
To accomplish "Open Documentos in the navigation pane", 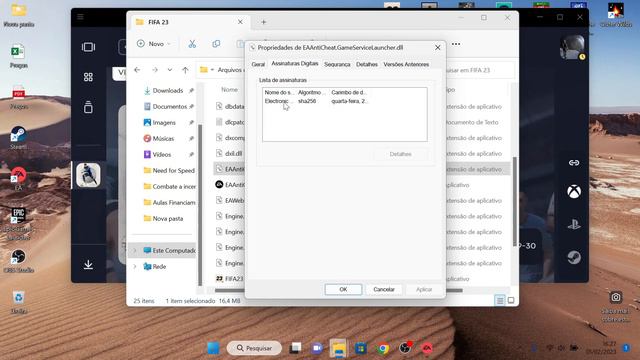I will [169, 107].
